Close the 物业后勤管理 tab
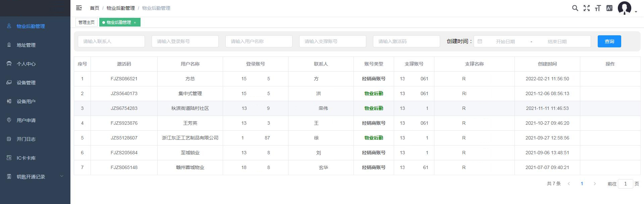 (135, 23)
